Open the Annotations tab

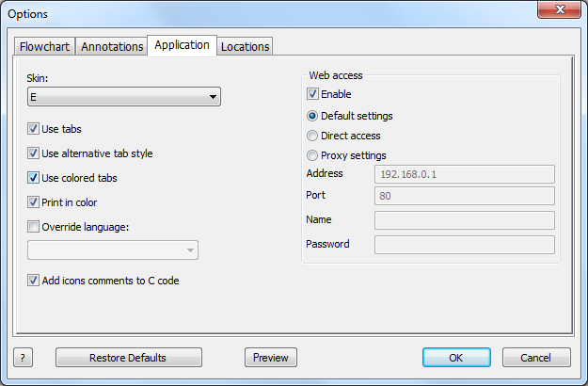pos(112,46)
